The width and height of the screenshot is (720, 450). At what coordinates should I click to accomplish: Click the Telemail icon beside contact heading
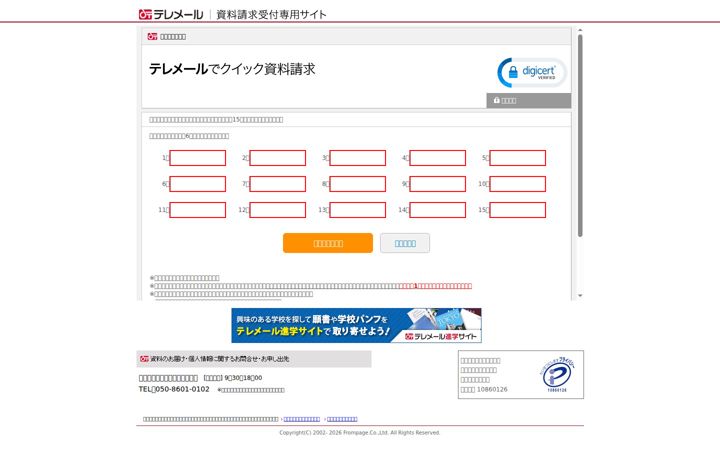(x=144, y=359)
